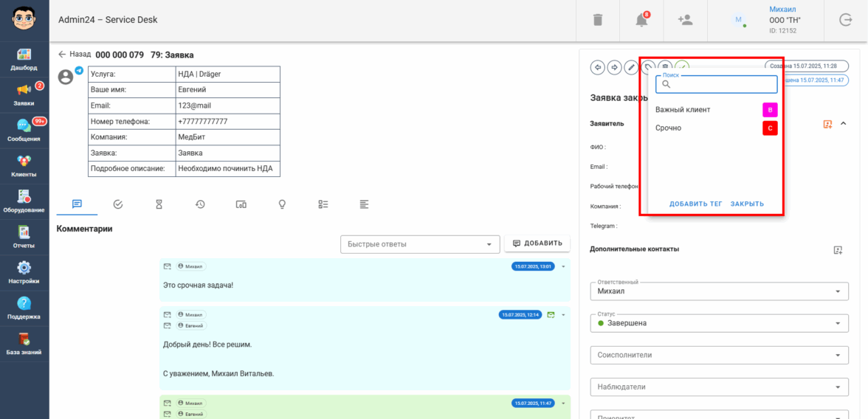
Task: Open notifications bell with badge 8
Action: point(641,20)
